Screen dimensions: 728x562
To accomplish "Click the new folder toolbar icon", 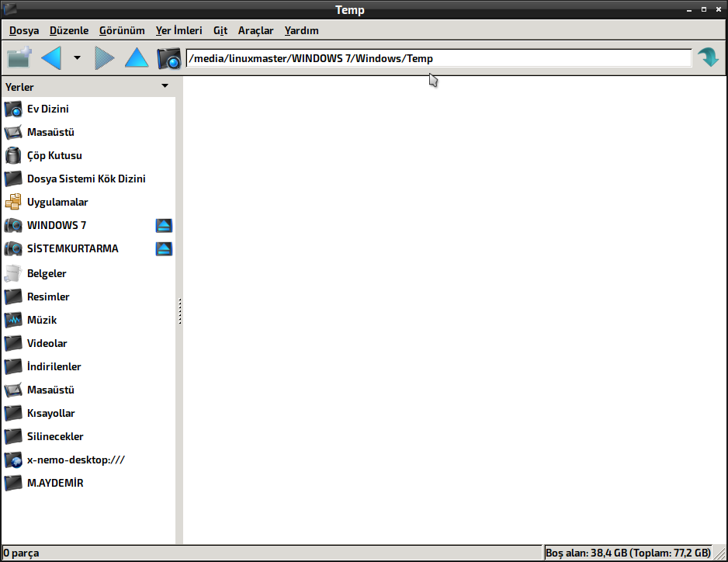I will [x=19, y=58].
